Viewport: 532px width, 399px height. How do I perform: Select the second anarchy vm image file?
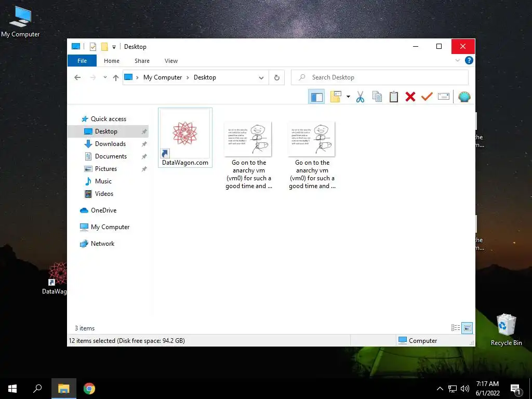pyautogui.click(x=312, y=155)
